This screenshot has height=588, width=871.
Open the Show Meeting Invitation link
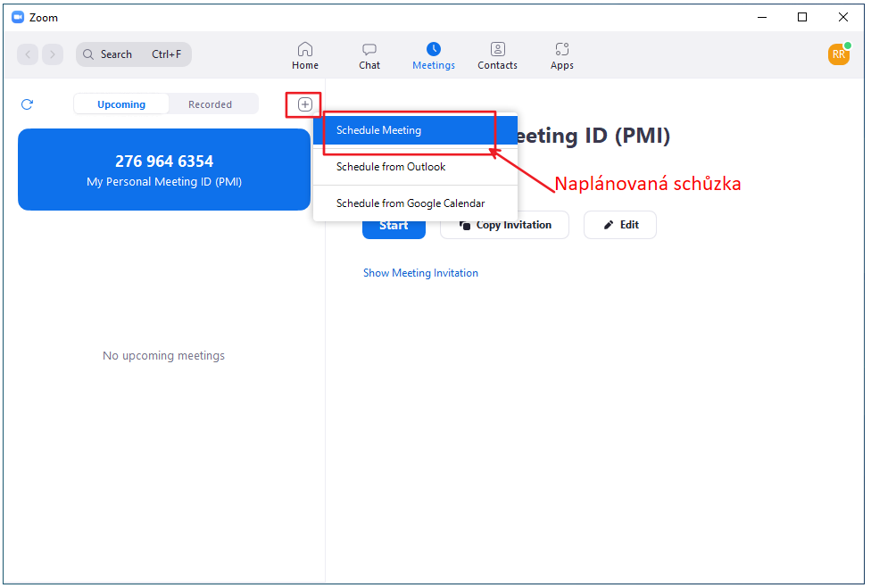point(420,273)
